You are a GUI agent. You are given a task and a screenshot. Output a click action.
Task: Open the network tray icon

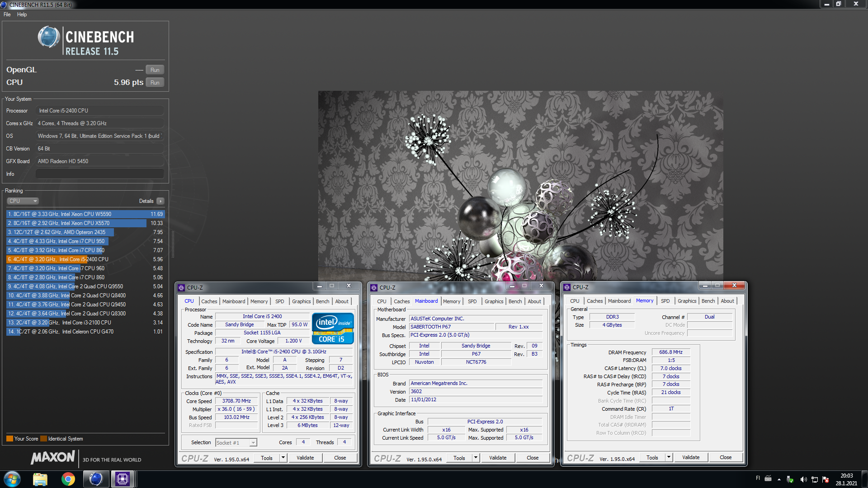coord(815,479)
